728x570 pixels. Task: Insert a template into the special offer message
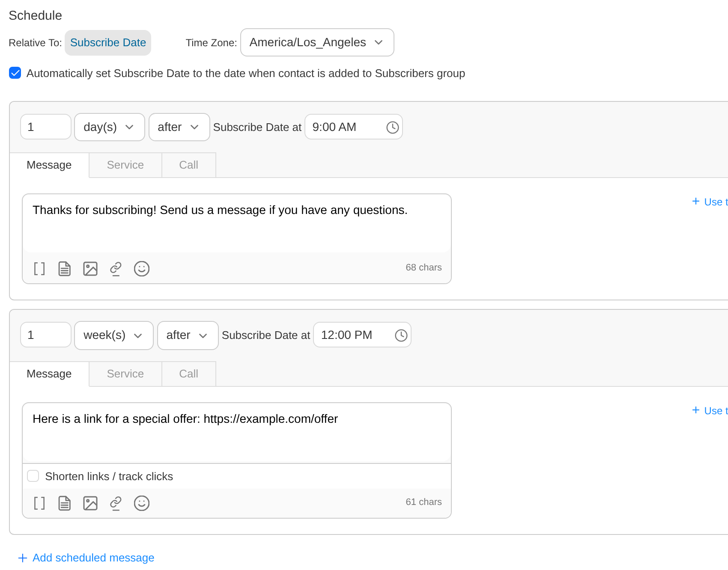(x=65, y=503)
